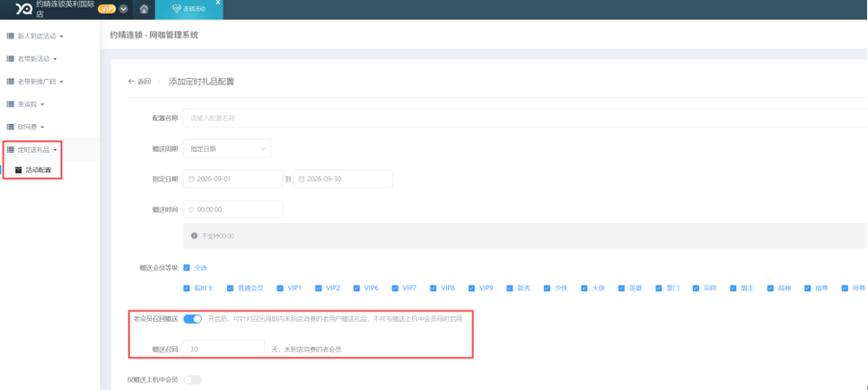Turn off the 老会员召回赠送 switch
Screen dimensions: 868x390
193,318
